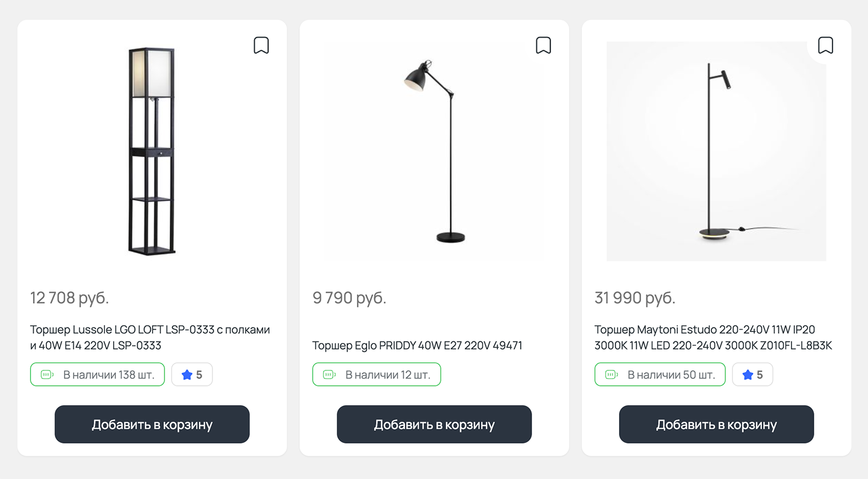Click stock icon on the Maytoni card
This screenshot has height=479, width=868.
612,375
